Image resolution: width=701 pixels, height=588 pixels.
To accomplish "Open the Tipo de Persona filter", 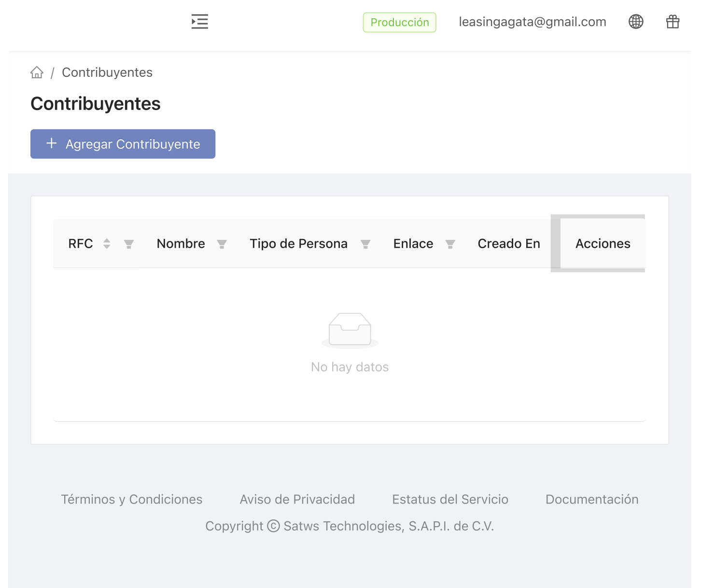I will pos(365,244).
